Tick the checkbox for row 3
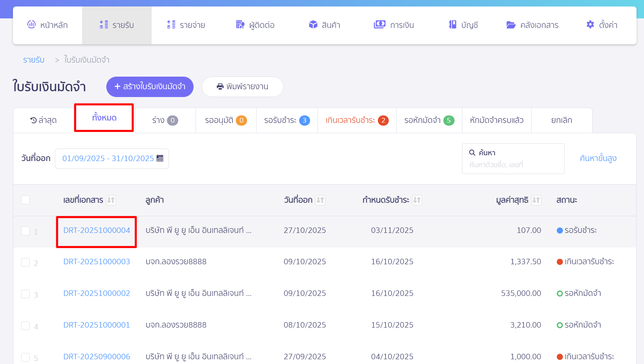Viewport: 644px width, 364px height. click(26, 294)
